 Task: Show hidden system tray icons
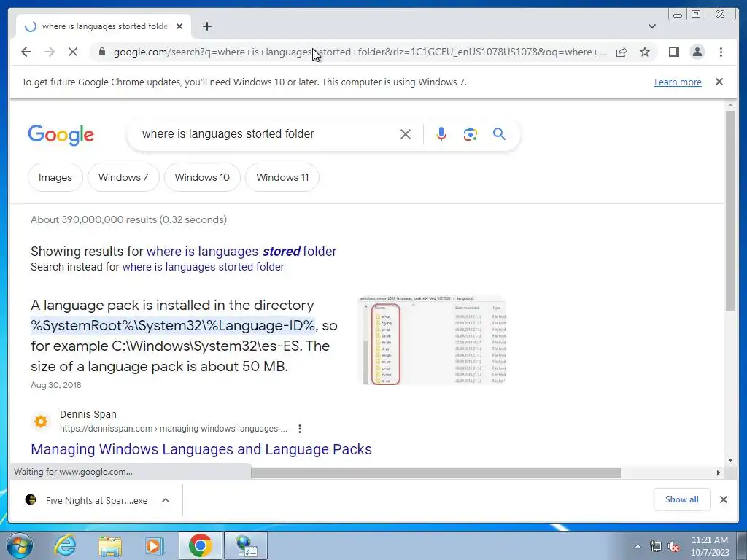(x=638, y=546)
